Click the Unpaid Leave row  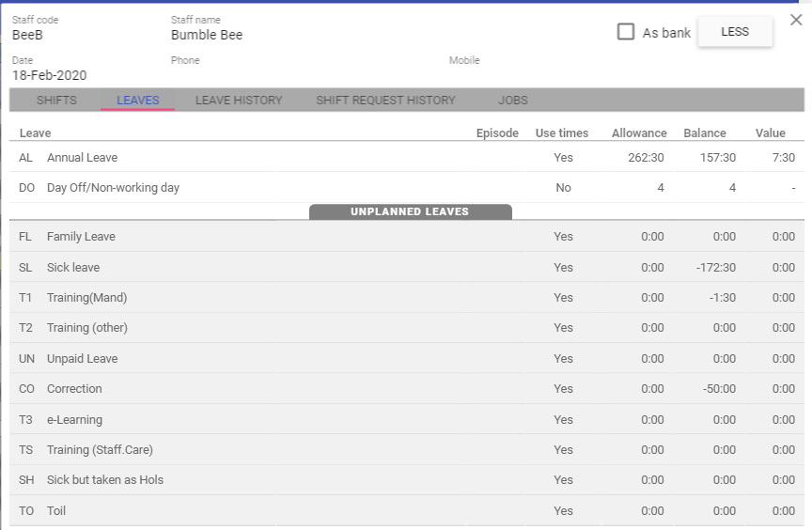pos(82,359)
